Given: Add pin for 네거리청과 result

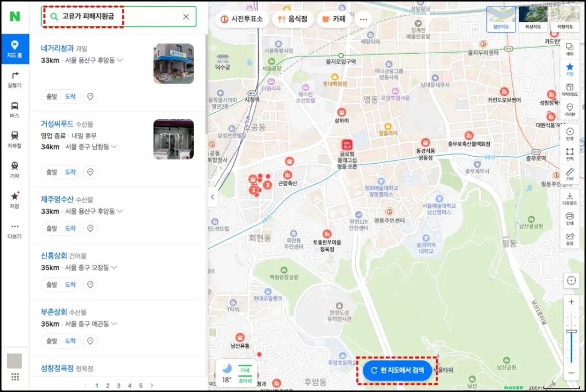Looking at the screenshot, I should click(x=90, y=96).
